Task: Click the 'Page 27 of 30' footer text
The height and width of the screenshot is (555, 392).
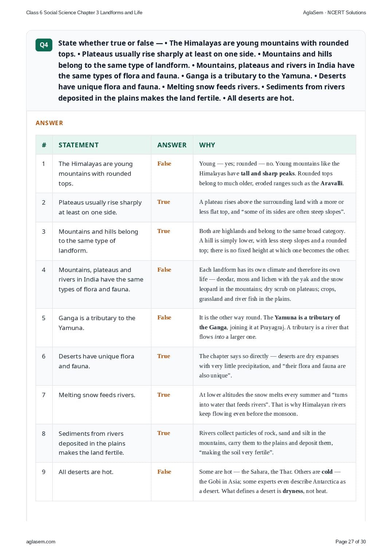Action: coord(350,542)
